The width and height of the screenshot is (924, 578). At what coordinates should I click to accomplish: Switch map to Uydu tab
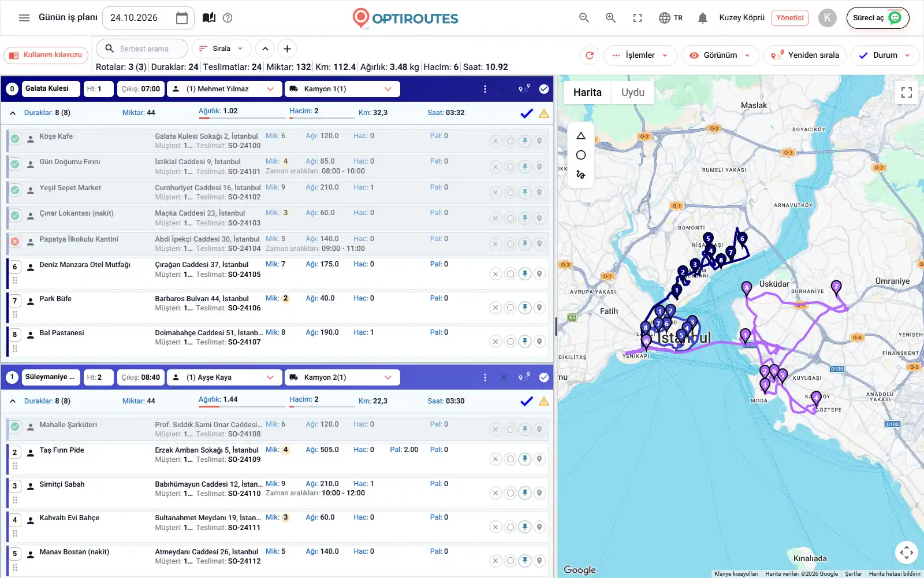[x=632, y=92]
